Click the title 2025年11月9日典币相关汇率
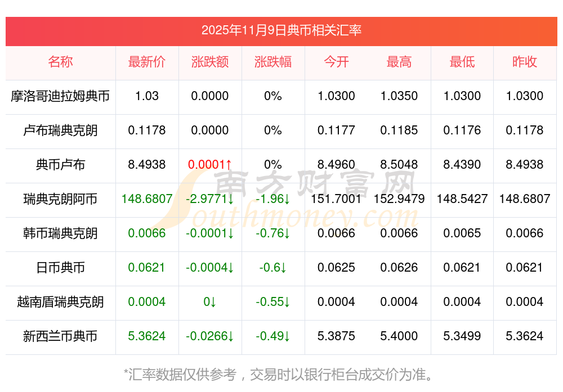 281,30
